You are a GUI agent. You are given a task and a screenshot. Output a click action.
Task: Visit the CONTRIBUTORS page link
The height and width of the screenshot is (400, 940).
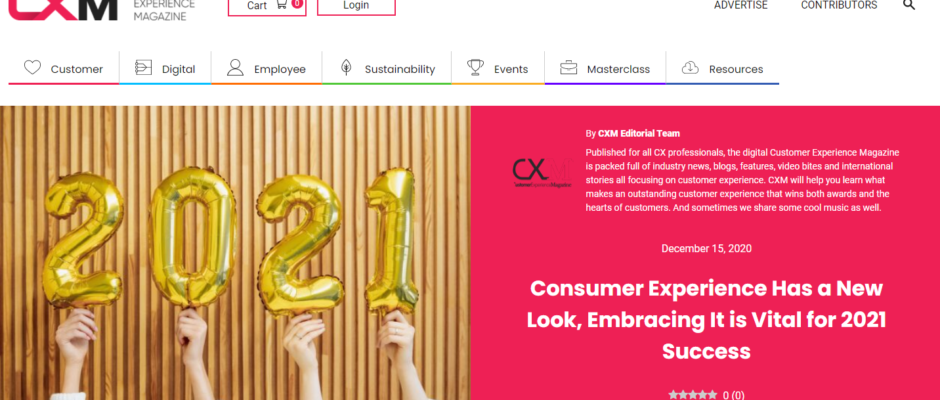point(839,5)
